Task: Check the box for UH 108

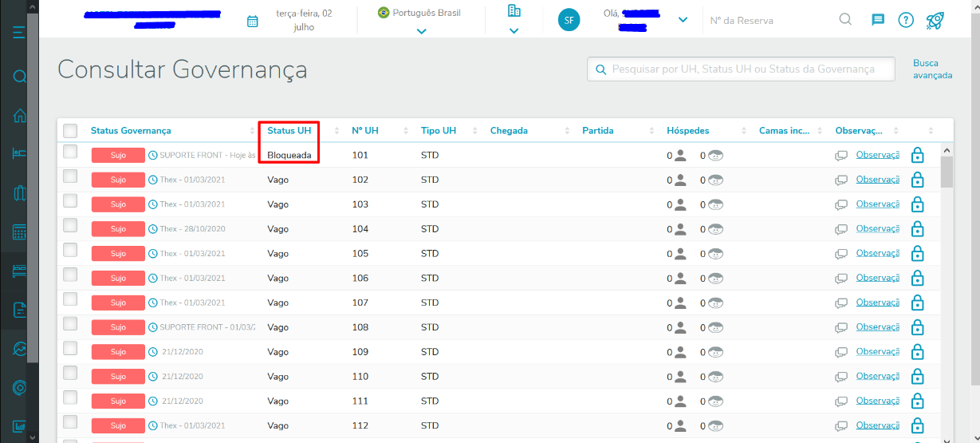Action: 70,323
